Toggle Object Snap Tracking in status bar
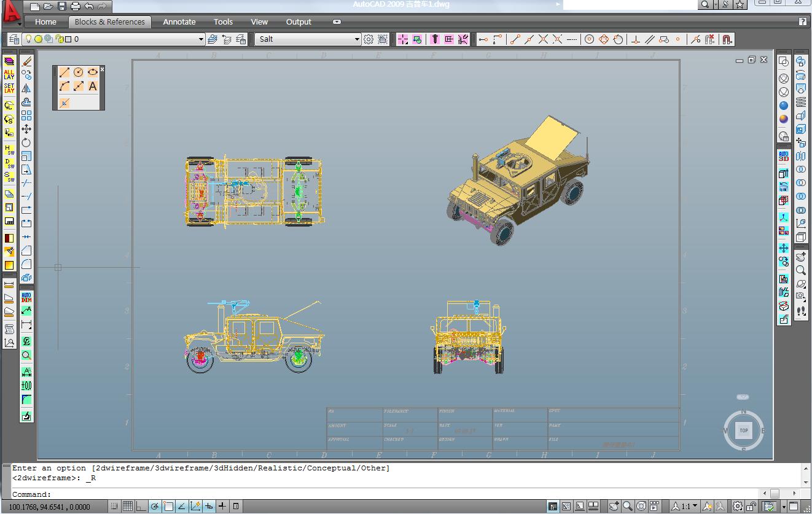This screenshot has height=514, width=812. pos(182,507)
